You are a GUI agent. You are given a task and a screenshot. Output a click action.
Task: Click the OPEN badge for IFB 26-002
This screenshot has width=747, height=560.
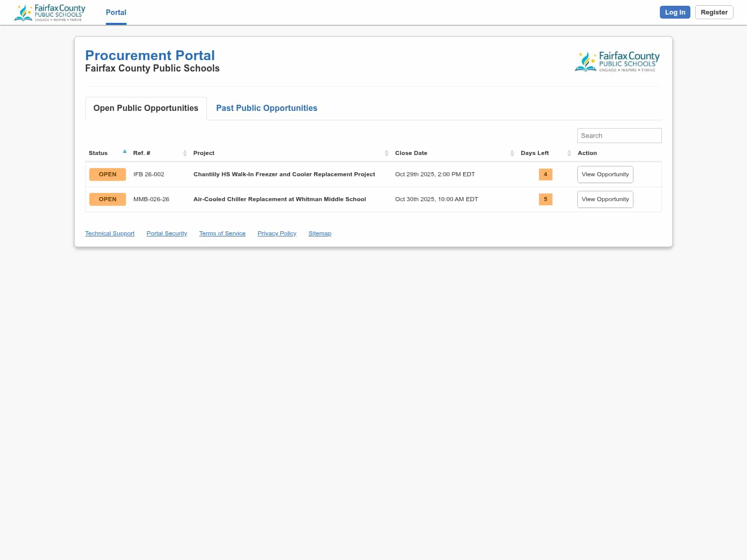tap(107, 174)
